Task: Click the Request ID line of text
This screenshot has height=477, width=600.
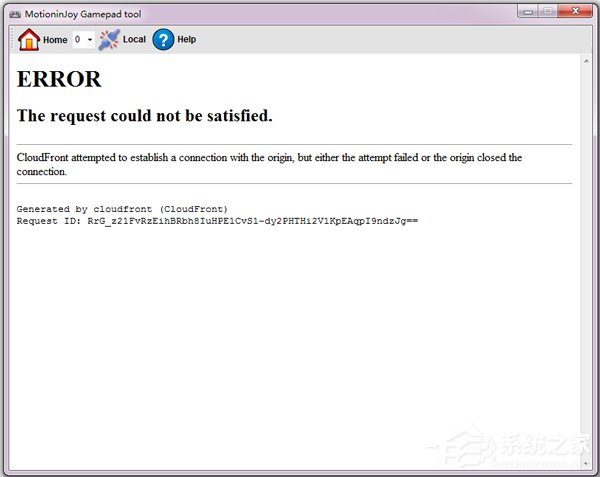Action: point(217,221)
